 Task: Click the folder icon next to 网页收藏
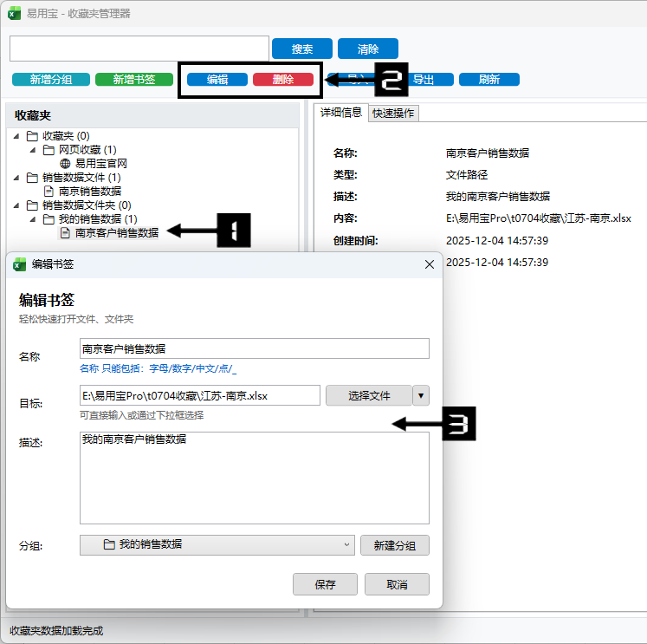49,149
